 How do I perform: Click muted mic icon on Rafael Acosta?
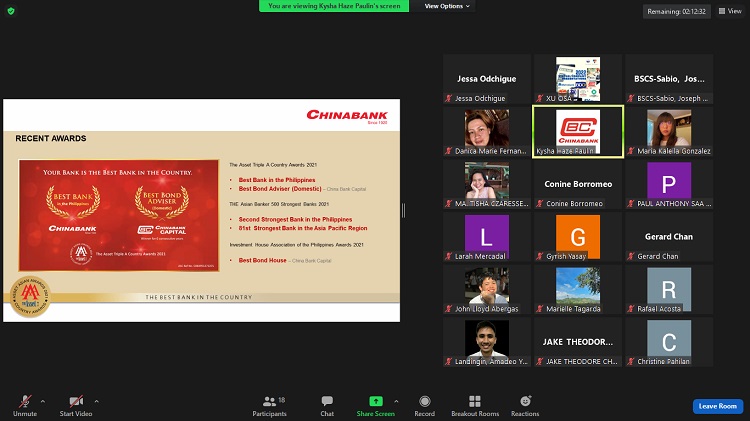pos(631,309)
